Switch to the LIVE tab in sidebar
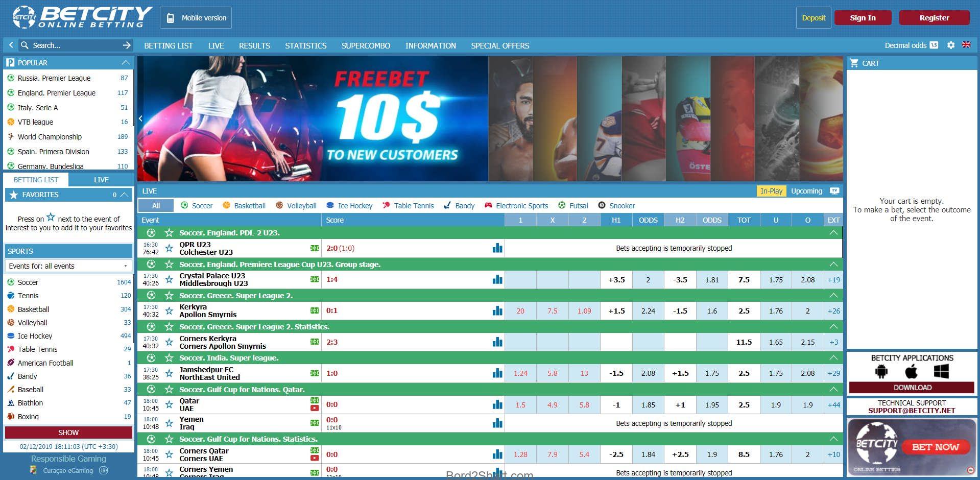980x480 pixels. pos(101,180)
